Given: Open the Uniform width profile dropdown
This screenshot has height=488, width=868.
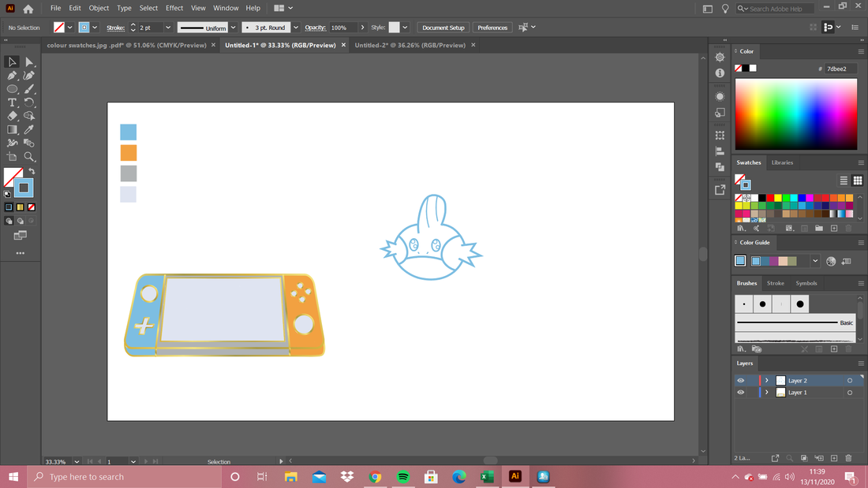Looking at the screenshot, I should [233, 28].
